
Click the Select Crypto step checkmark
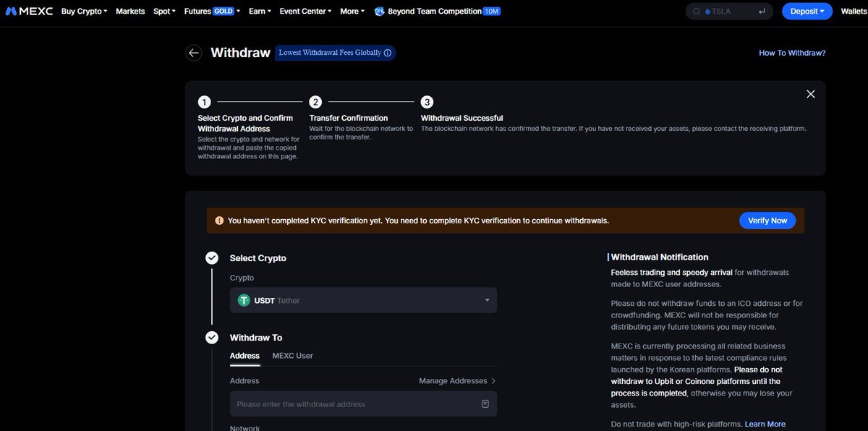[212, 258]
